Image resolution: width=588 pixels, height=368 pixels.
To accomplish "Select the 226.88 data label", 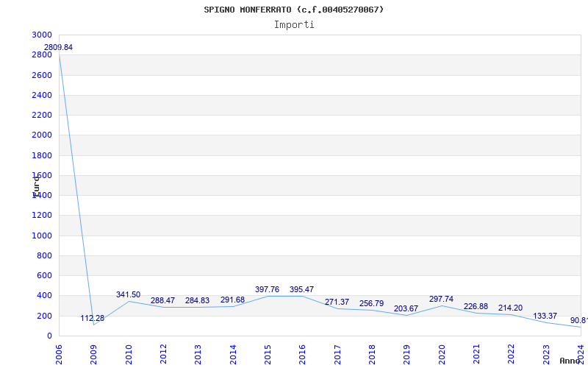I will tap(476, 306).
